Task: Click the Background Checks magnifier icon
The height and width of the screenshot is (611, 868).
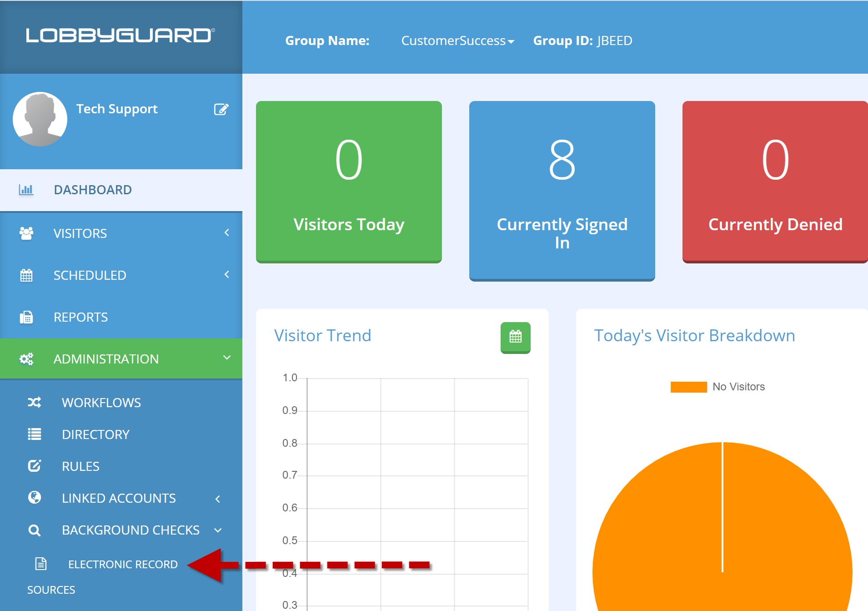Action: (x=35, y=530)
